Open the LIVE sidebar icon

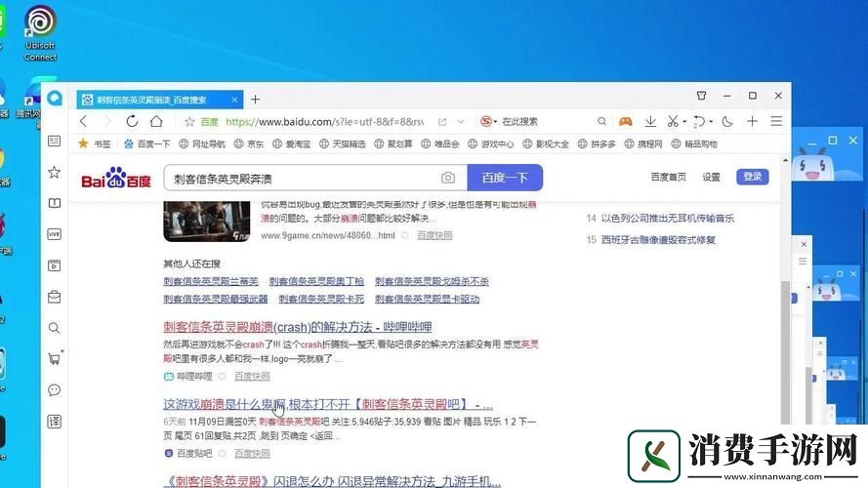(x=55, y=234)
